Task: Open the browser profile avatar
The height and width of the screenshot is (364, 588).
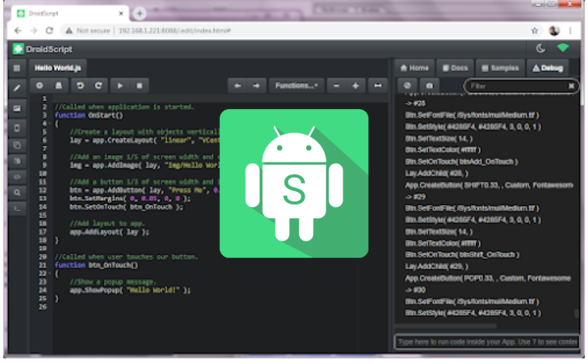Action: tap(554, 31)
